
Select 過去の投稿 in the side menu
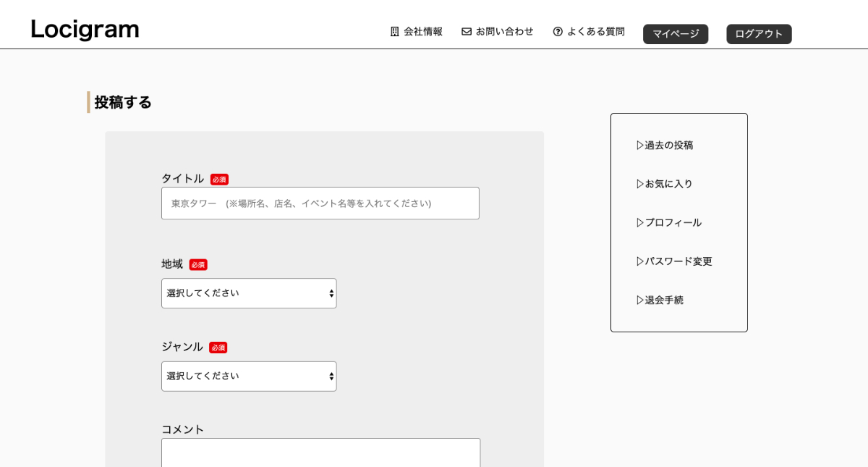665,146
